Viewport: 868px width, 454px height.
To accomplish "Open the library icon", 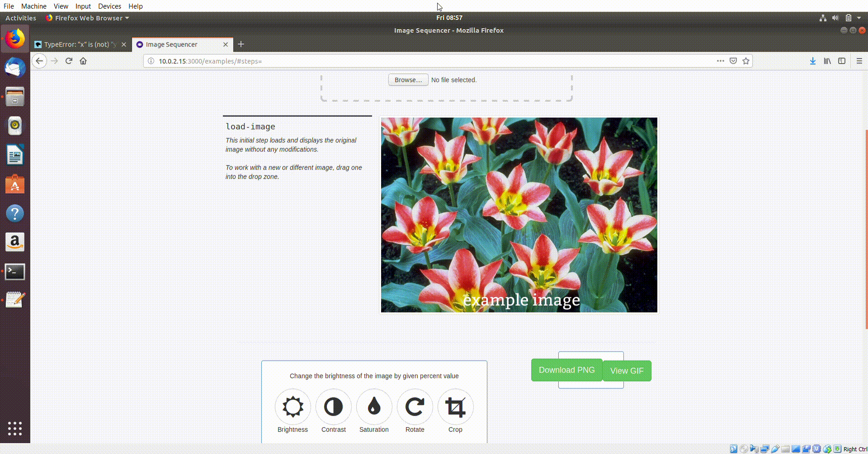I will click(827, 61).
